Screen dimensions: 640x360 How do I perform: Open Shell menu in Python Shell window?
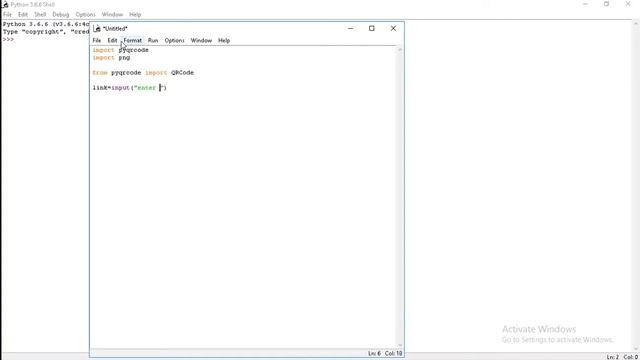40,14
